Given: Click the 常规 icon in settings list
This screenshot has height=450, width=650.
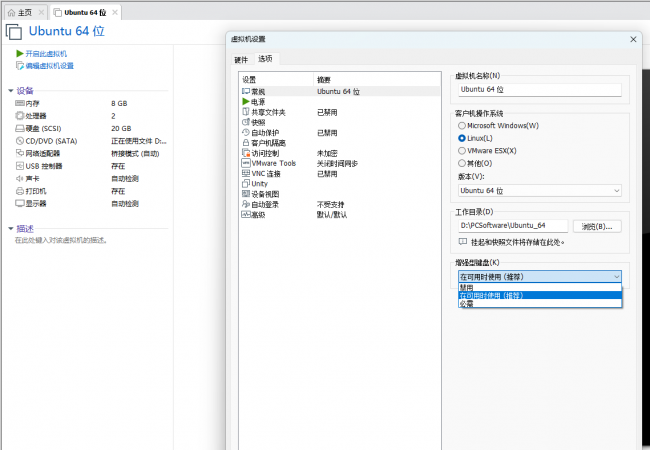Looking at the screenshot, I should (246, 91).
